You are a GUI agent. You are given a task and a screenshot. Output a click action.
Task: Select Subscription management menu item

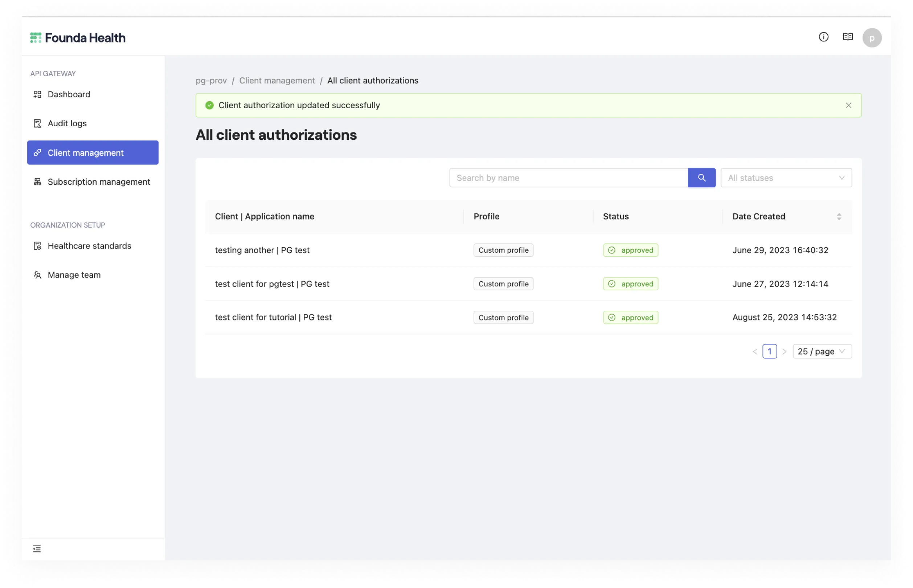click(x=93, y=182)
